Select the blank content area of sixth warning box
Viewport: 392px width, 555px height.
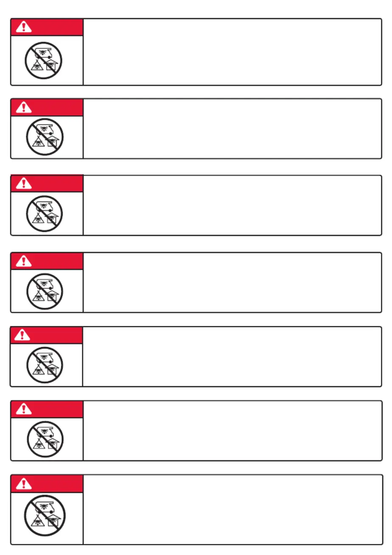coord(232,431)
